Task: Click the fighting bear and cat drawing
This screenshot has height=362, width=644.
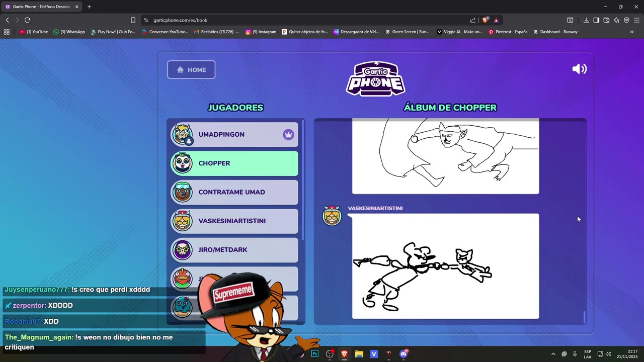Action: point(445,266)
